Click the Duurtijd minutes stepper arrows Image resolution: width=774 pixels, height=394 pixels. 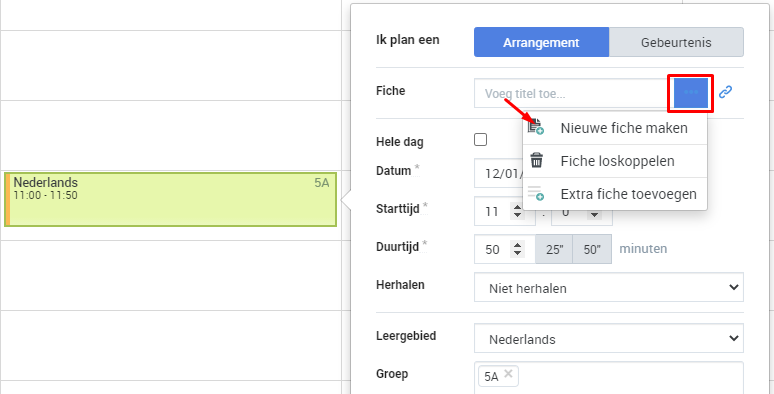pyautogui.click(x=517, y=249)
